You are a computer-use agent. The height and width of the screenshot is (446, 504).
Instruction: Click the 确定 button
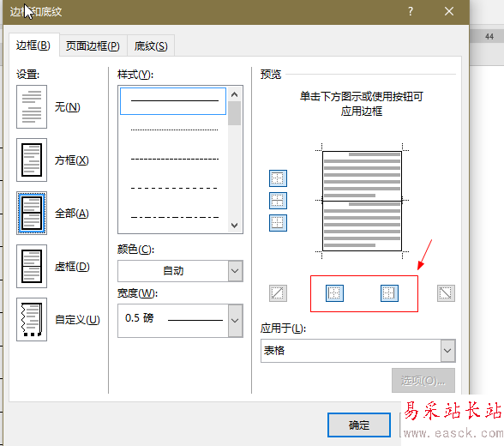359,425
